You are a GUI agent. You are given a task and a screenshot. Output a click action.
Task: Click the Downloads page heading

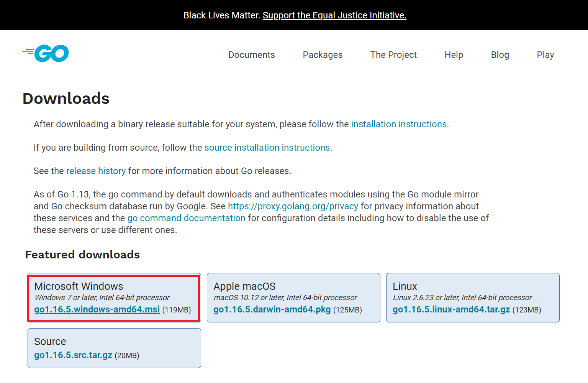(66, 99)
